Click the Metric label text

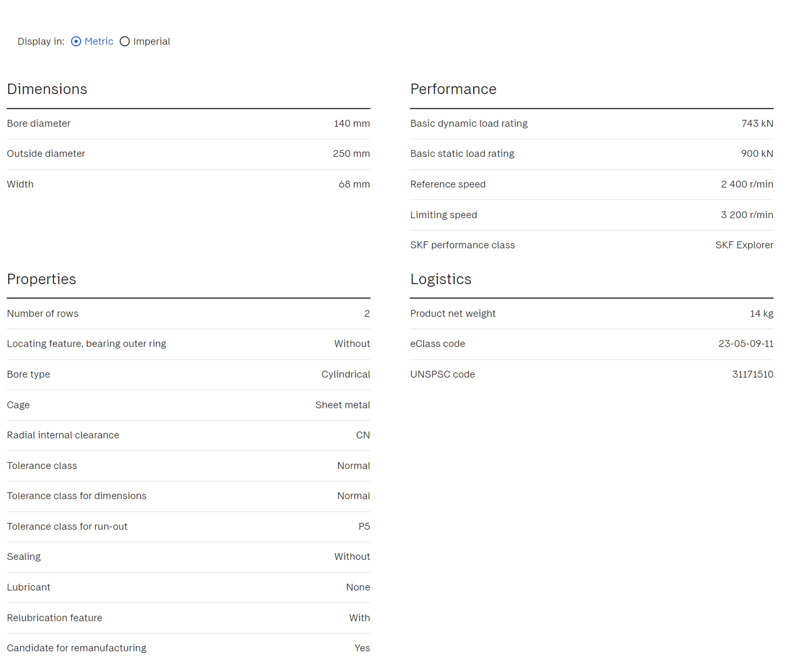click(x=99, y=41)
